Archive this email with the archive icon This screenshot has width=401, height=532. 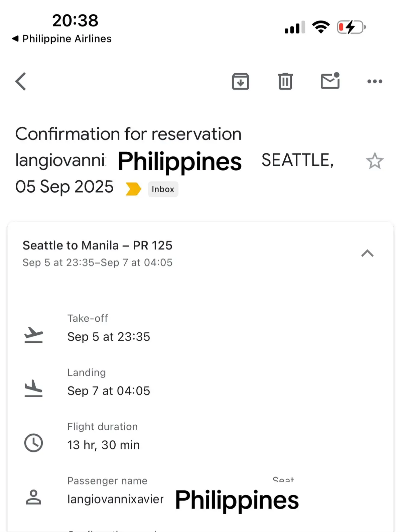point(241,81)
